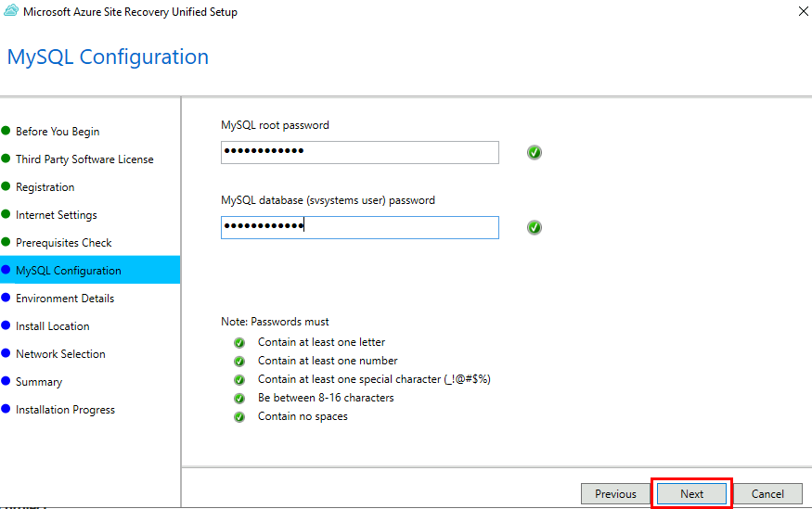This screenshot has width=812, height=509.
Task: Cancel the setup wizard
Action: [x=767, y=494]
